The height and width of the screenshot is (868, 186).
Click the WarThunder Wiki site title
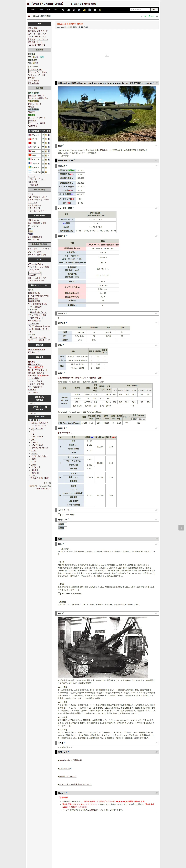[x=47, y=4]
